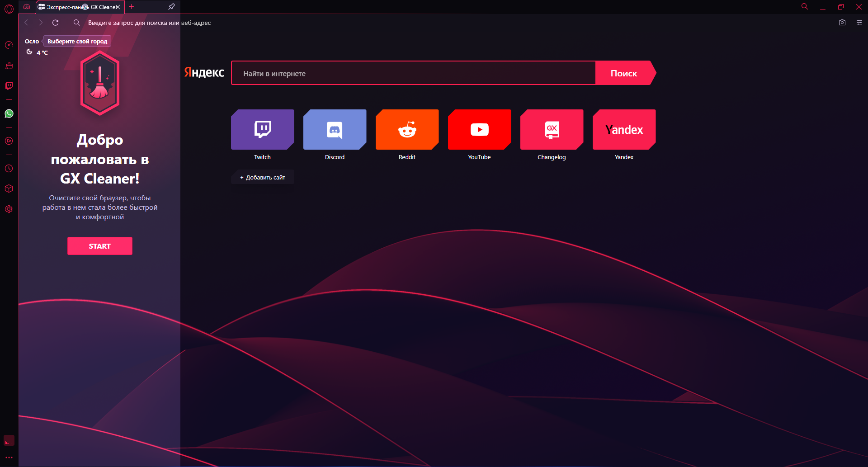
Task: Open the three-dots sidebar setup menu
Action: pos(9,458)
